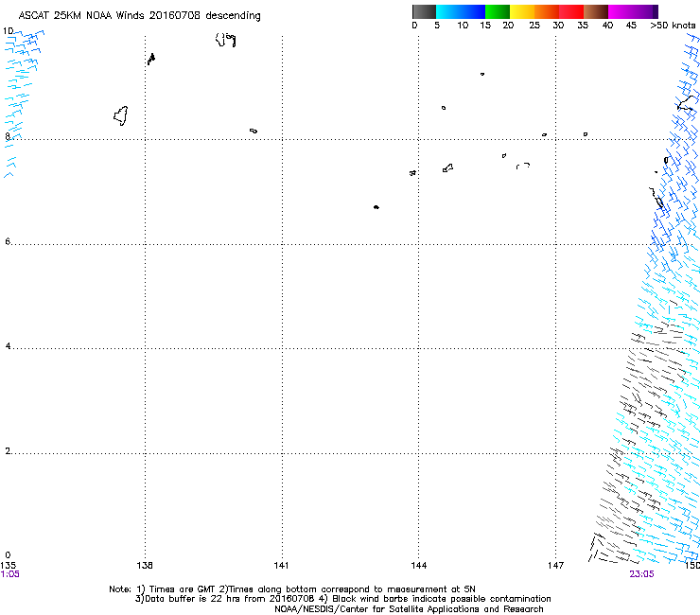Select the latitude label '4'
This screenshot has width=700, height=615.
8,346
